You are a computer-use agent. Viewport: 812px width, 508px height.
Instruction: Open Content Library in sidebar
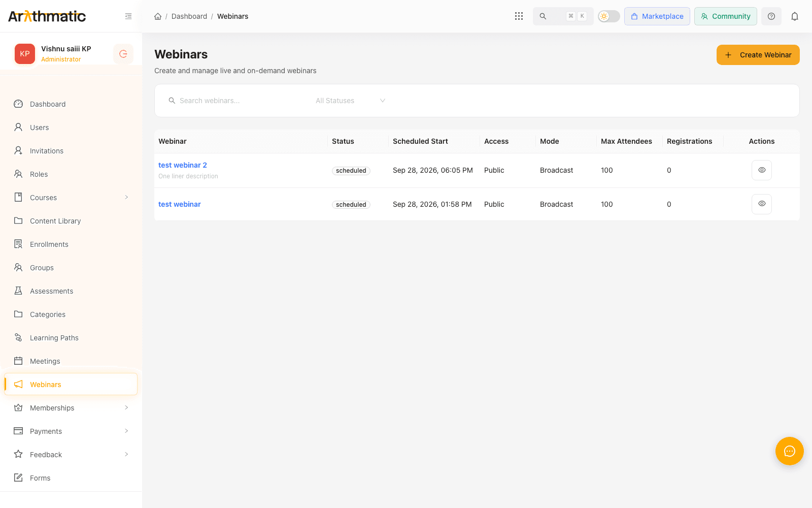pyautogui.click(x=71, y=221)
